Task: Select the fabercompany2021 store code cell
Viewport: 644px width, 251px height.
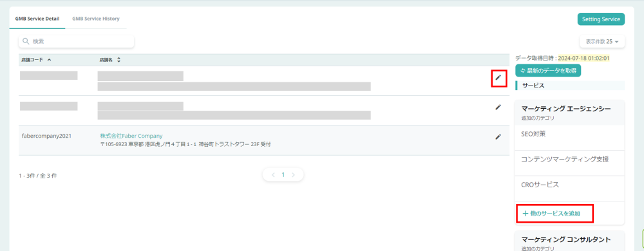Action: pyautogui.click(x=47, y=136)
